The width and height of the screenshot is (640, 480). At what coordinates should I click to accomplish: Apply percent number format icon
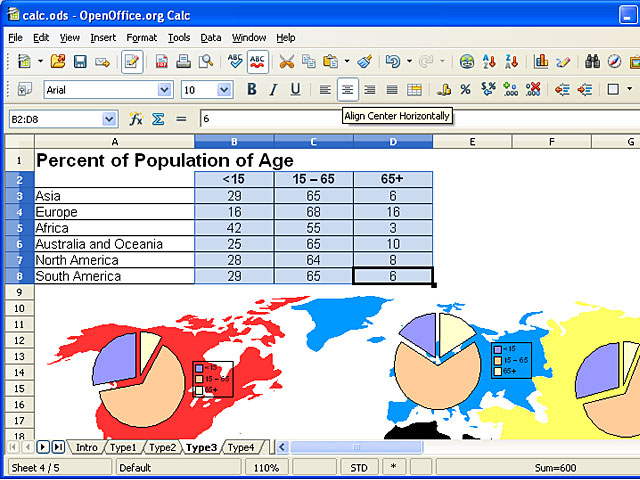pos(466,90)
